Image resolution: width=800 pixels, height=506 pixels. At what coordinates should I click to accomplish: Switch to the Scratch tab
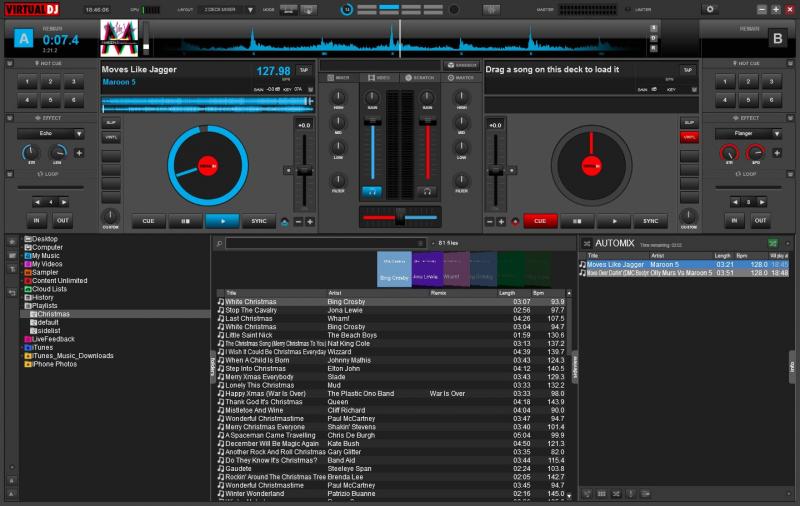coord(420,78)
